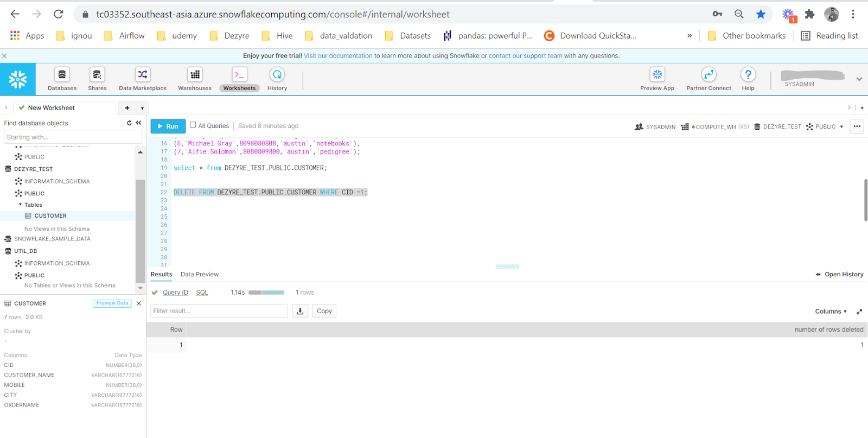Viewport: 868px width, 438px height.
Task: Open Partner Connect icon
Action: (x=709, y=75)
